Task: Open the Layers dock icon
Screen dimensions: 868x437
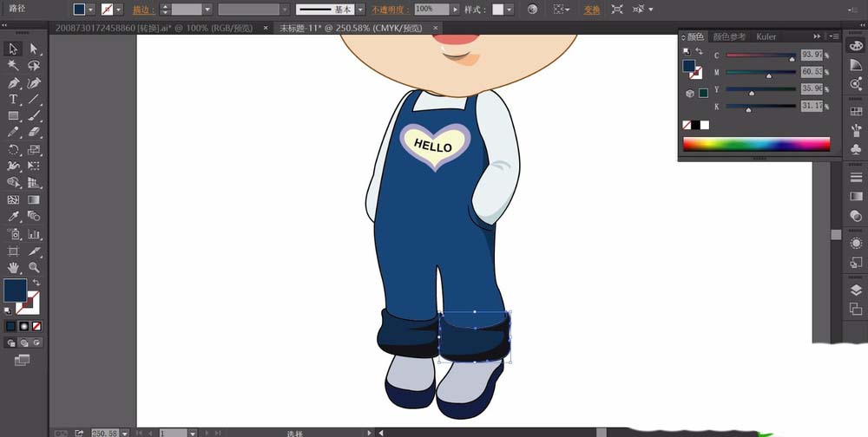Action: [856, 290]
